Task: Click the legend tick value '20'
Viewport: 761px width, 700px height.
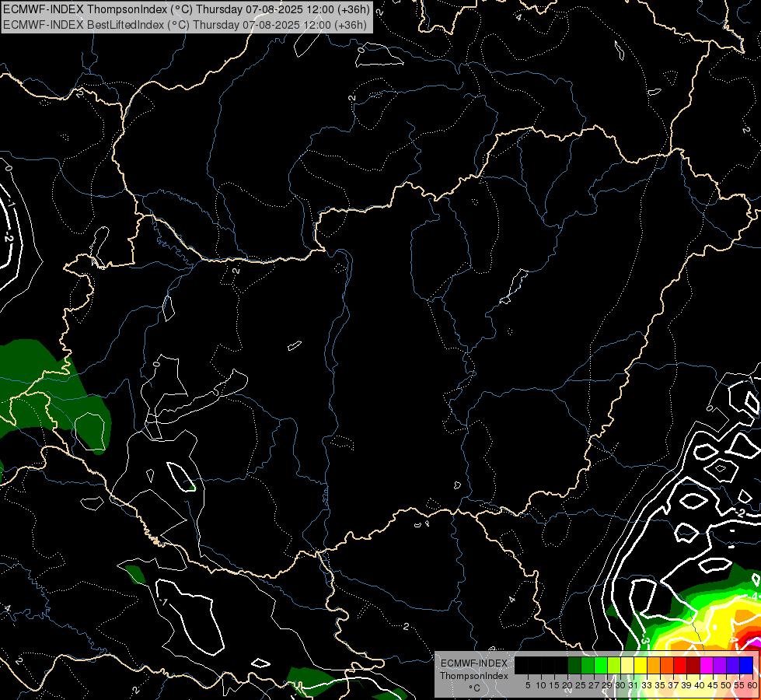Action: (567, 685)
